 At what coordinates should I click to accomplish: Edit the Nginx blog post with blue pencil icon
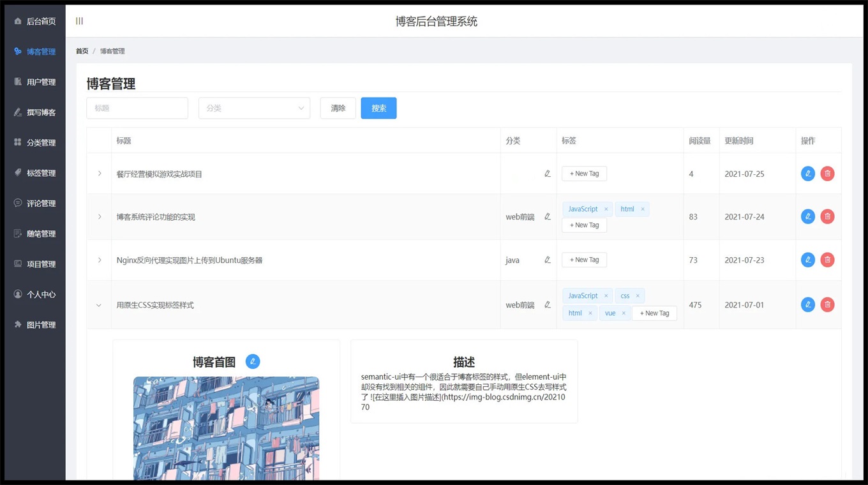pos(807,260)
